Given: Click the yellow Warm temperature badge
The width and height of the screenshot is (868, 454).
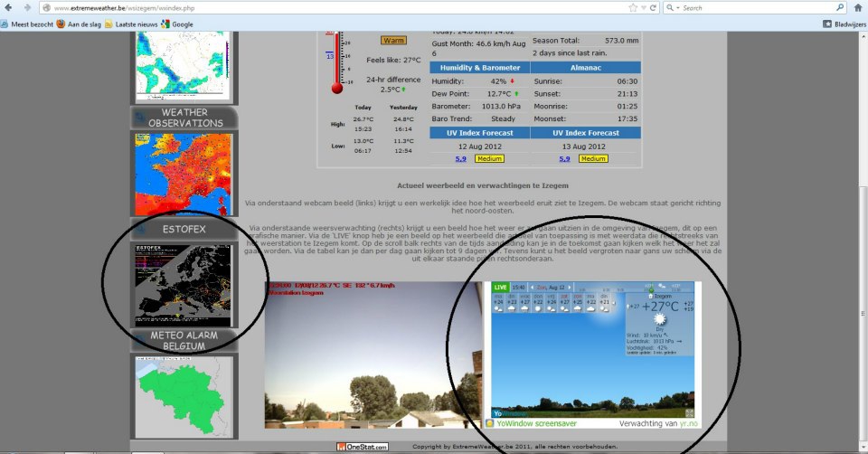Looking at the screenshot, I should (x=393, y=41).
